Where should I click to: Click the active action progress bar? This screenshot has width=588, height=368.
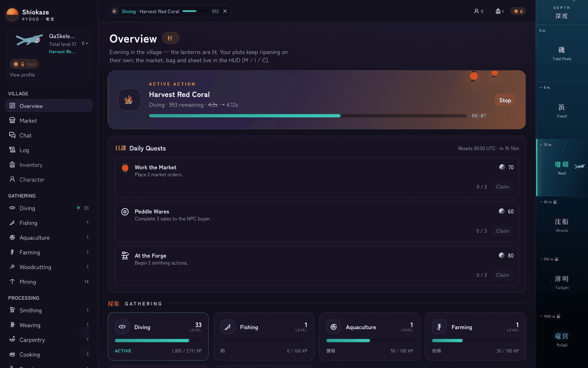pyautogui.click(x=308, y=116)
